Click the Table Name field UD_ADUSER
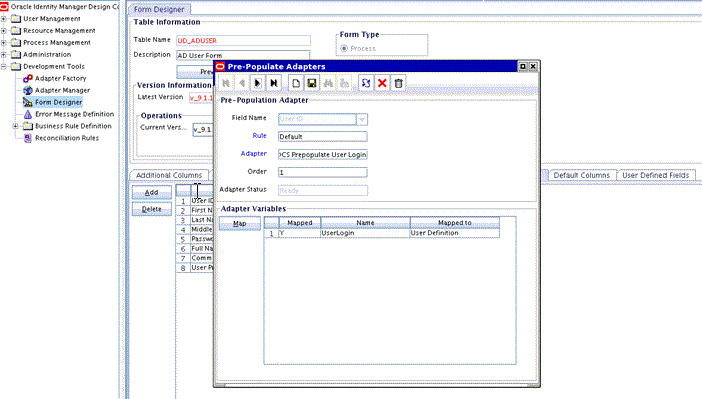702x399 pixels. tap(243, 41)
